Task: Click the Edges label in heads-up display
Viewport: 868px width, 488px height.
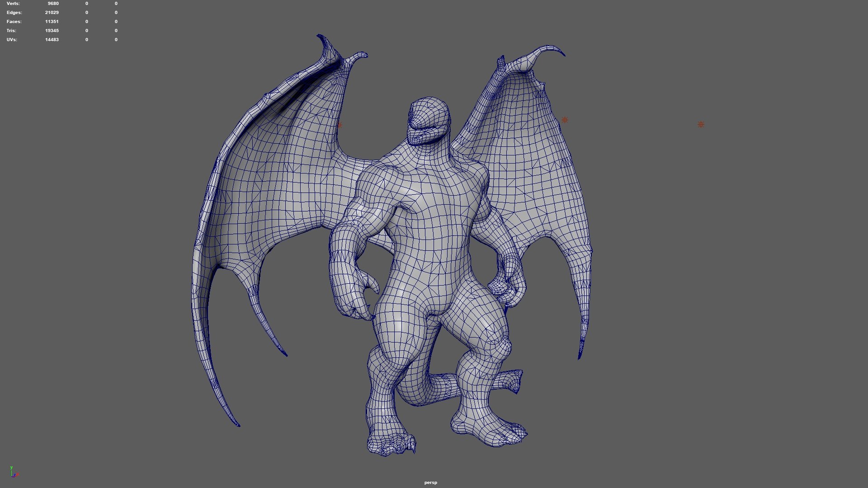Action: tap(14, 13)
